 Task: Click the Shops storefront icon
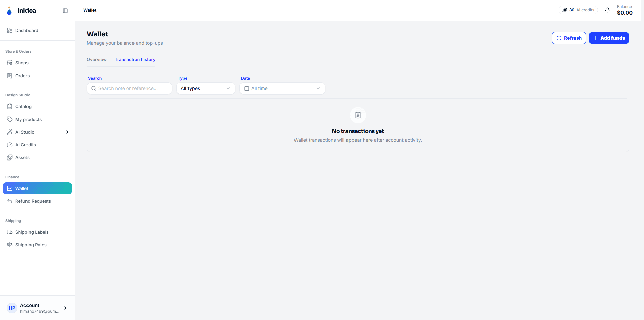point(10,63)
